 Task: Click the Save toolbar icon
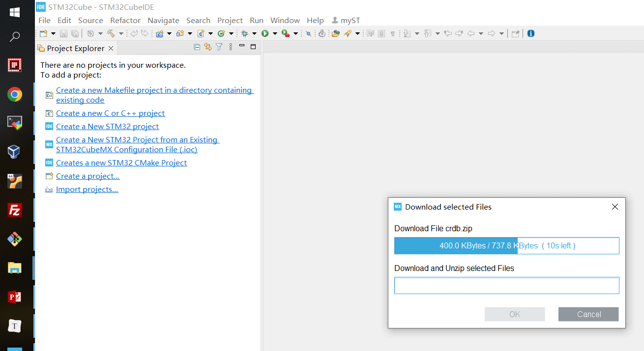(x=63, y=33)
